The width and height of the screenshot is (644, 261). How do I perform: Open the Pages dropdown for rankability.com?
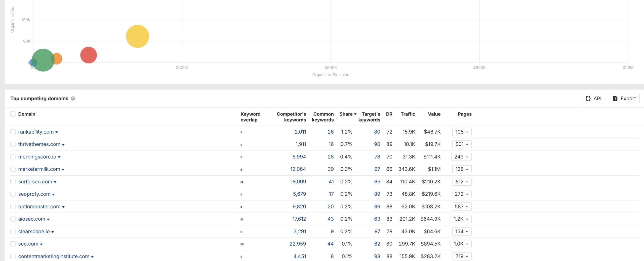(462, 132)
